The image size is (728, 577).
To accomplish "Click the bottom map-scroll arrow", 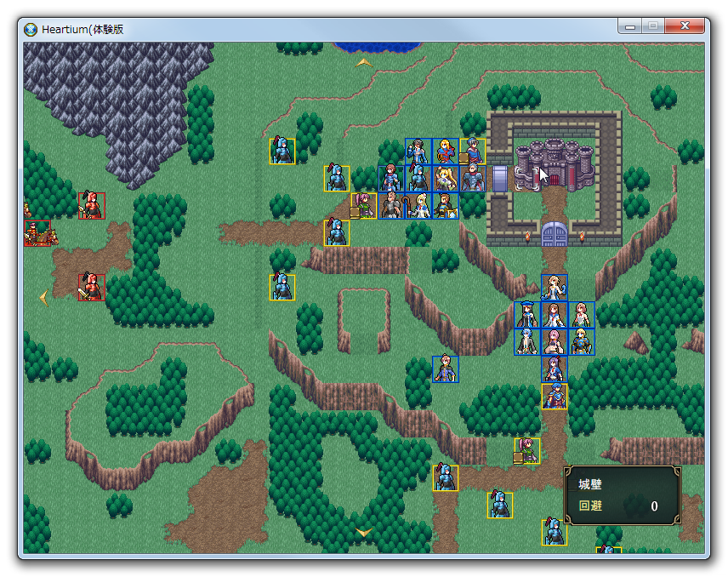I will click(x=363, y=532).
